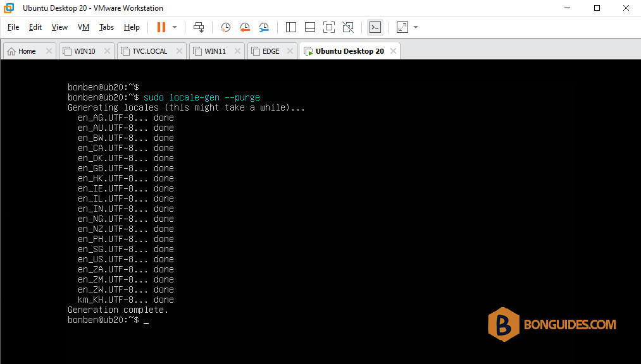Open stretch display options dropdown arrow
The image size is (641, 364).
click(416, 27)
